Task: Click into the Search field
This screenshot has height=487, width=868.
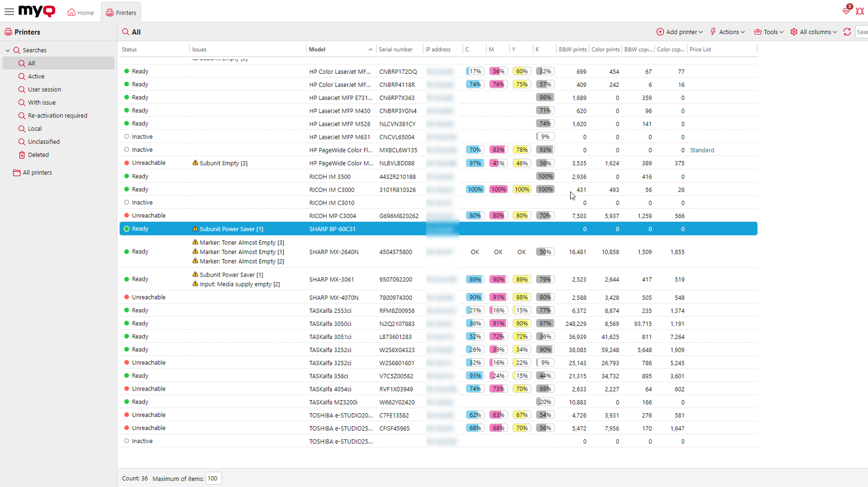Action: 862,32
